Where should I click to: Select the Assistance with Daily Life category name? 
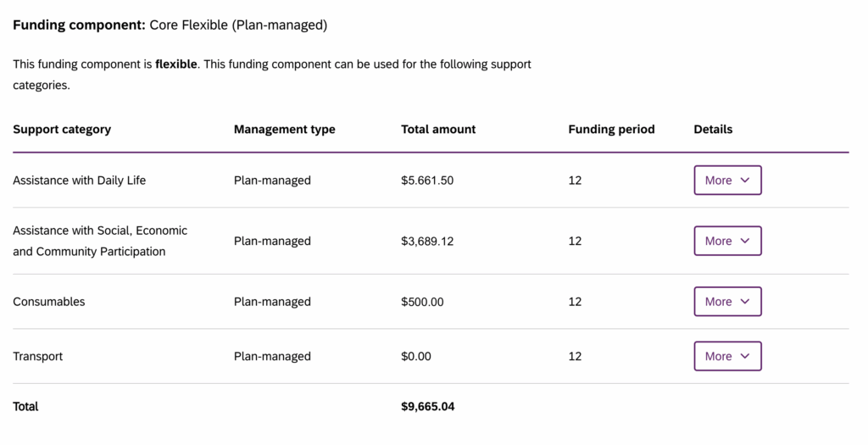(79, 181)
